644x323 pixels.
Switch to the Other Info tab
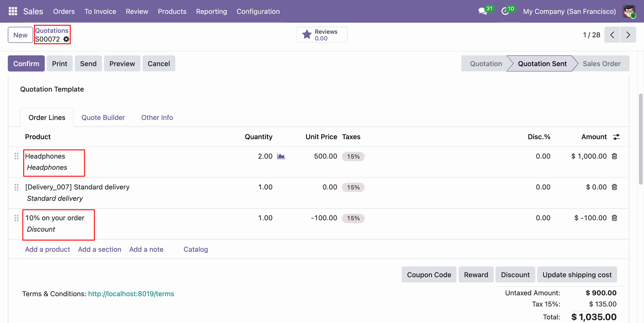(x=157, y=118)
